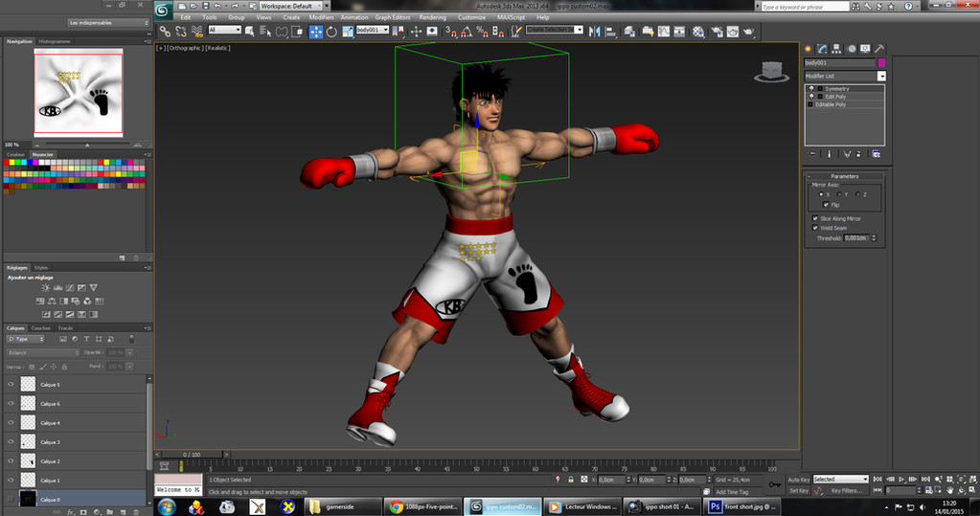Hide the Calque 3 layer eye
Viewport: 980px width, 516px height.
pos(11,441)
